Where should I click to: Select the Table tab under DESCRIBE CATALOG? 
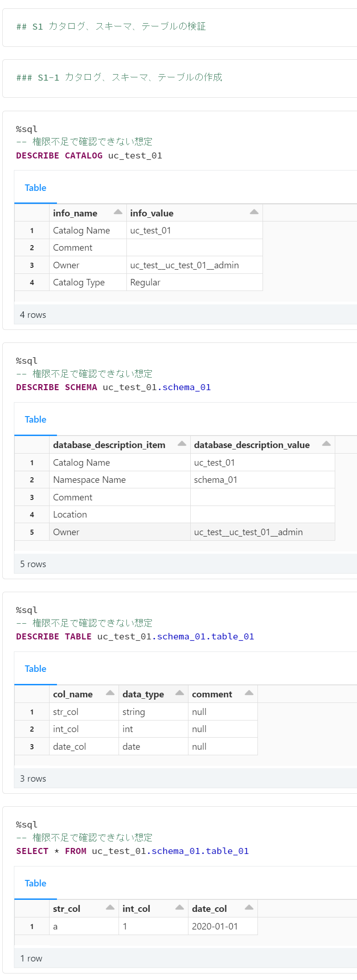point(36,188)
